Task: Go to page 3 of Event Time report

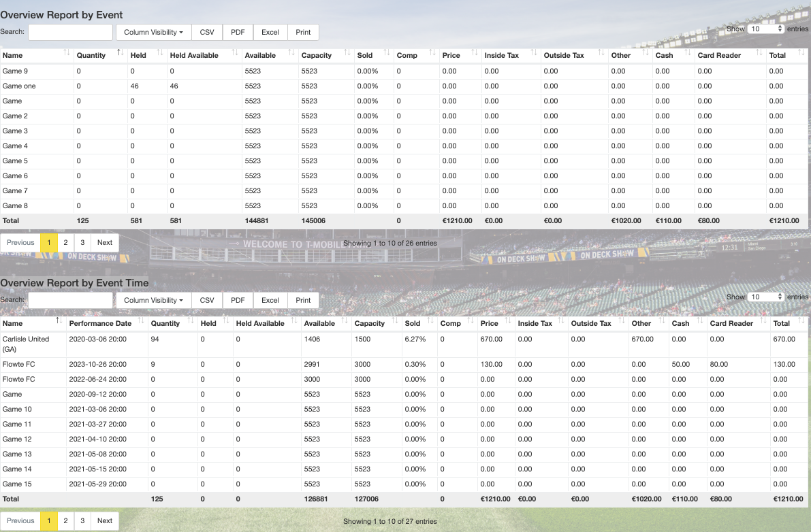Action: [82, 520]
